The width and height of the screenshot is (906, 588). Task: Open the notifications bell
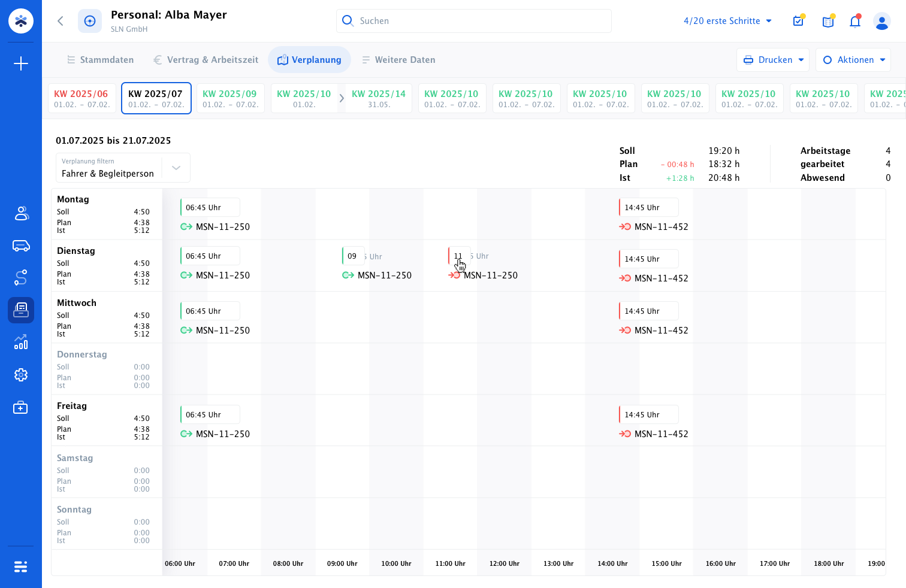point(855,21)
